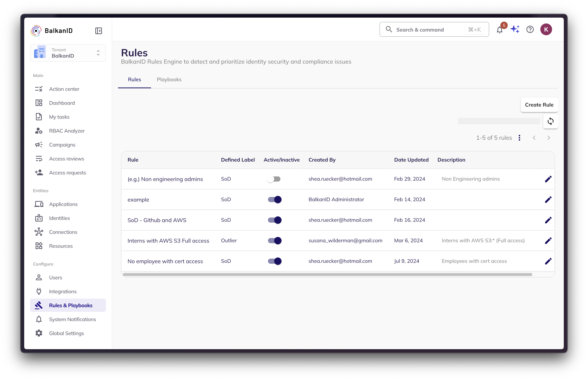Toggle off No employee with cert access

coord(274,261)
